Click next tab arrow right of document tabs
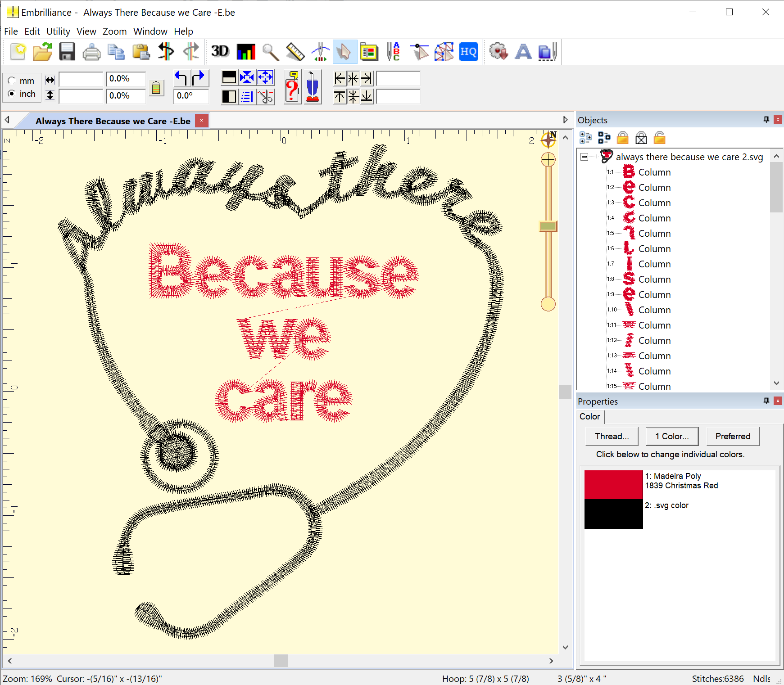Image resolution: width=784 pixels, height=685 pixels. (x=565, y=120)
